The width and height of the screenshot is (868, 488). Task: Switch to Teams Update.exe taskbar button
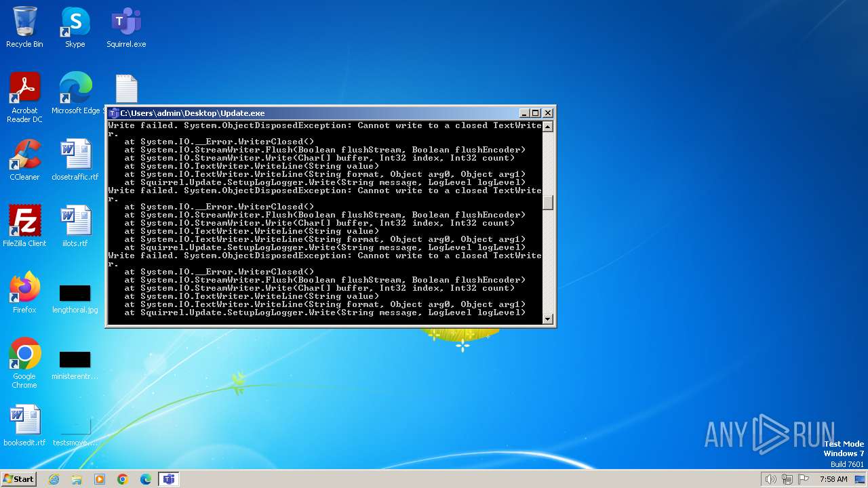169,479
